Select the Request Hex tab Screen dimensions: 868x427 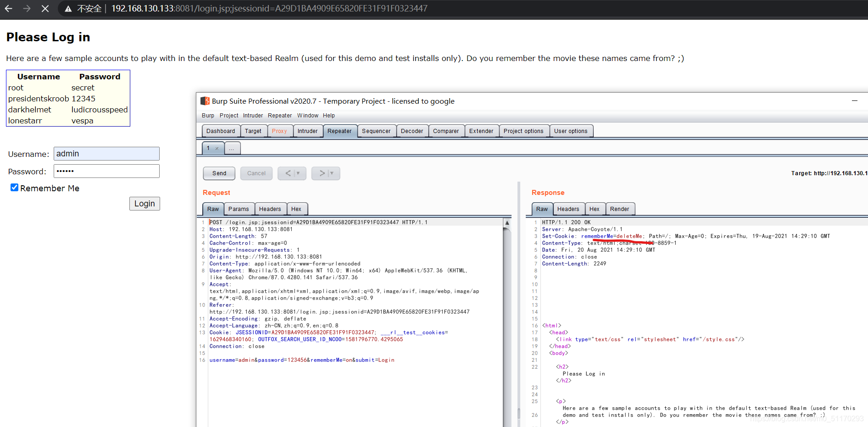click(x=296, y=209)
